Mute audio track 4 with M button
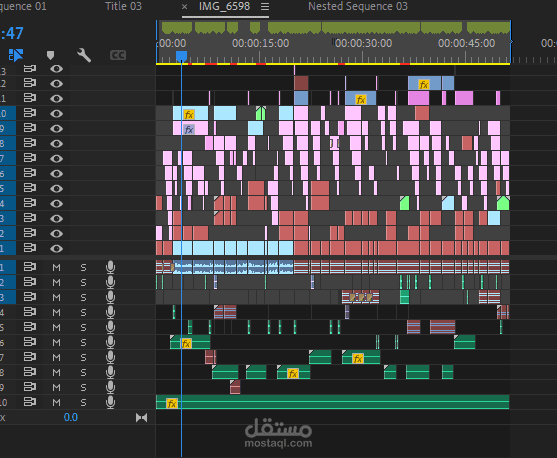The image size is (557, 458). click(56, 312)
